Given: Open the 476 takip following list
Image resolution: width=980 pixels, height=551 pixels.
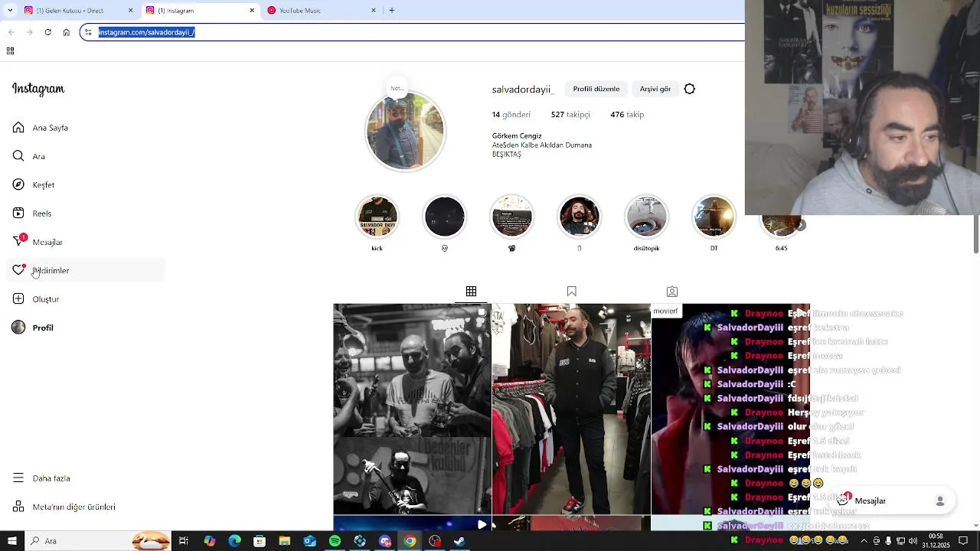Looking at the screenshot, I should click(x=627, y=114).
